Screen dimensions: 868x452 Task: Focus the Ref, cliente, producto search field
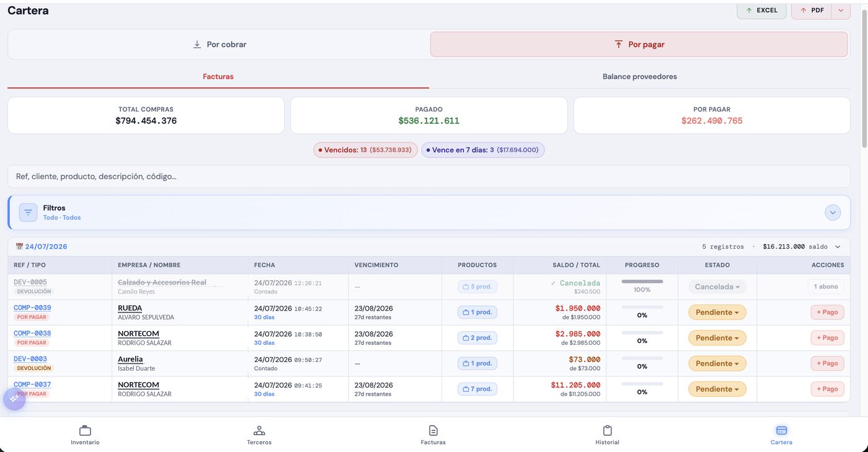click(429, 177)
